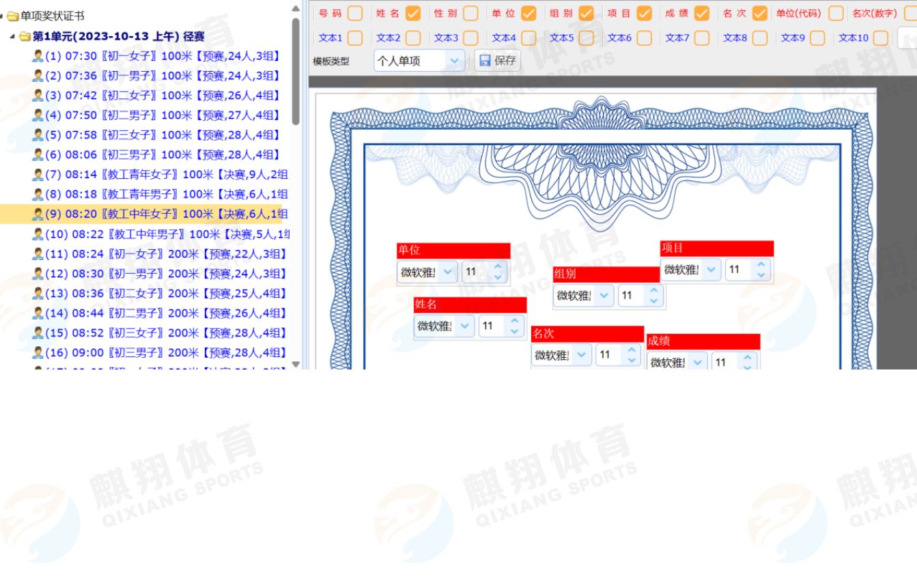Click the 保存 button
917x588 pixels.
pyautogui.click(x=498, y=61)
